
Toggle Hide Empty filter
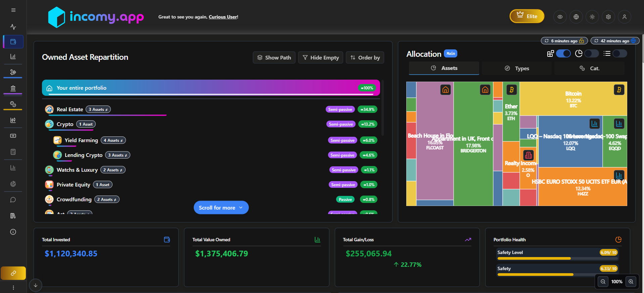click(321, 57)
